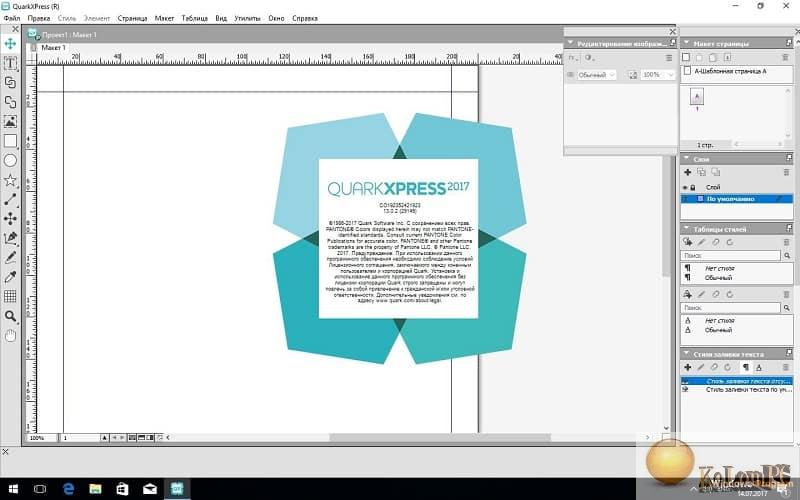The height and width of the screenshot is (500, 800).
Task: Select the Picture Content tool
Action: coord(10,121)
